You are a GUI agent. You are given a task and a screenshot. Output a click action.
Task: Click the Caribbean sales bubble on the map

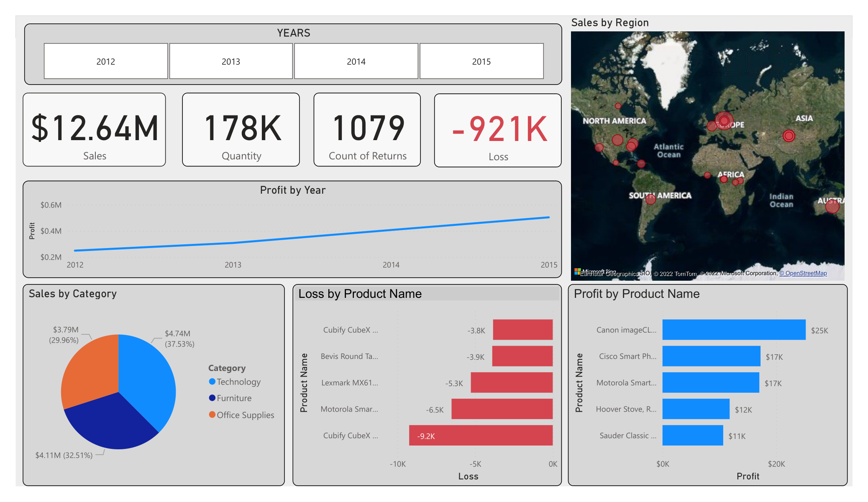pyautogui.click(x=641, y=164)
